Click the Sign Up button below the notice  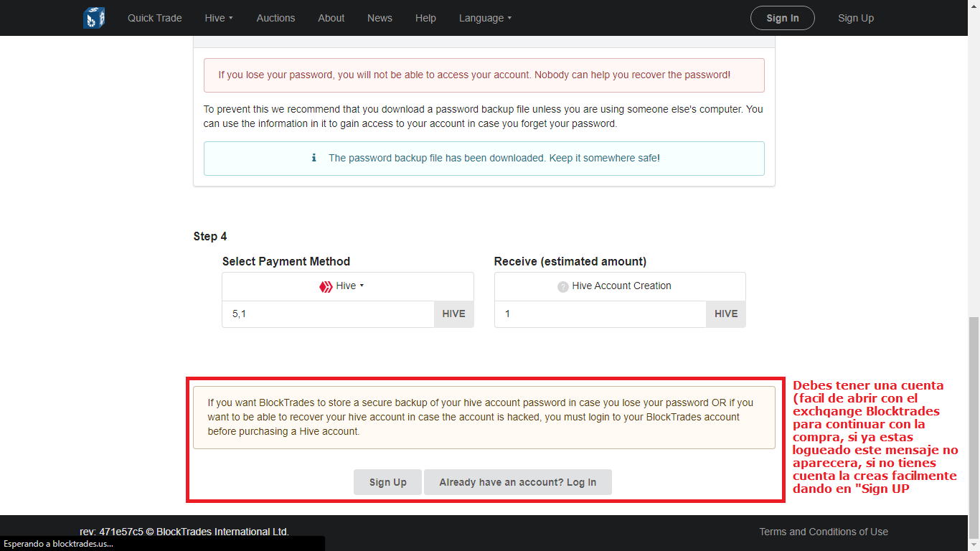(x=388, y=482)
